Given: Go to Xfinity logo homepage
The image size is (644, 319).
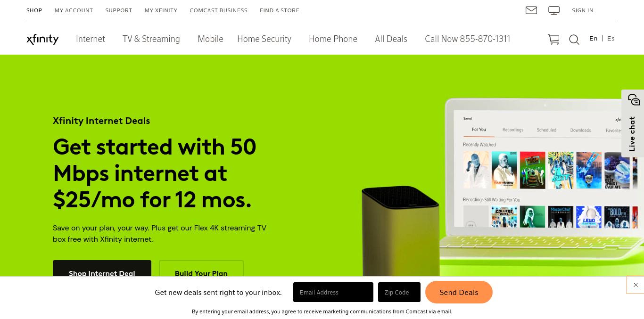Looking at the screenshot, I should click(x=42, y=39).
